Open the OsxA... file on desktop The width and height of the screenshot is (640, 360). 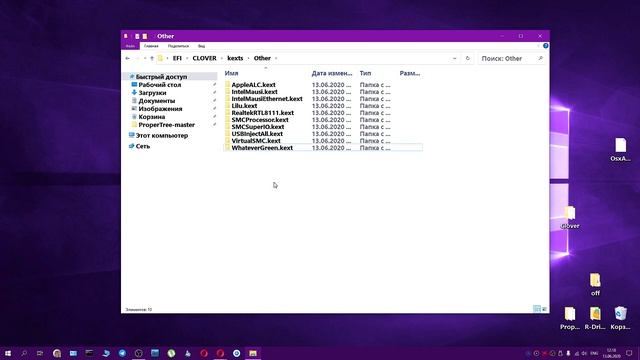[620, 150]
